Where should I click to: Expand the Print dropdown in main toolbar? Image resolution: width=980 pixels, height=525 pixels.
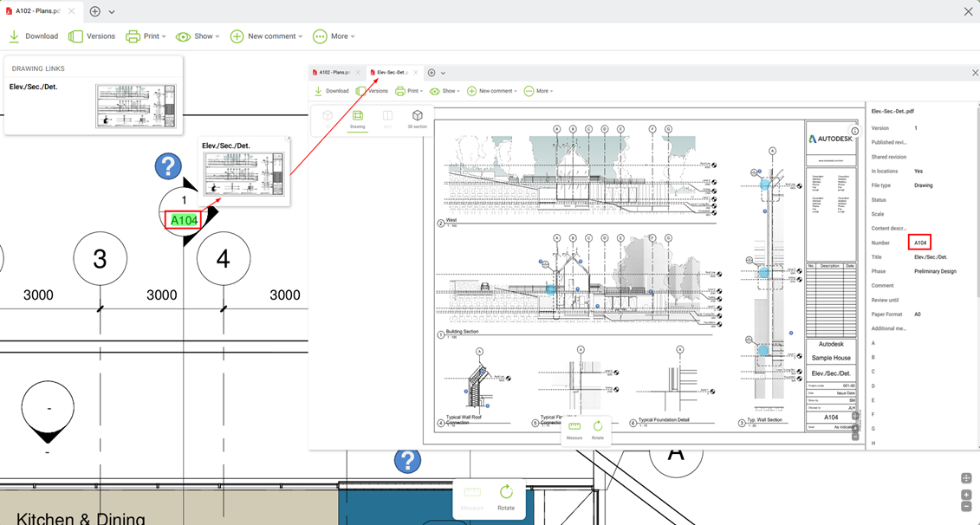click(146, 36)
